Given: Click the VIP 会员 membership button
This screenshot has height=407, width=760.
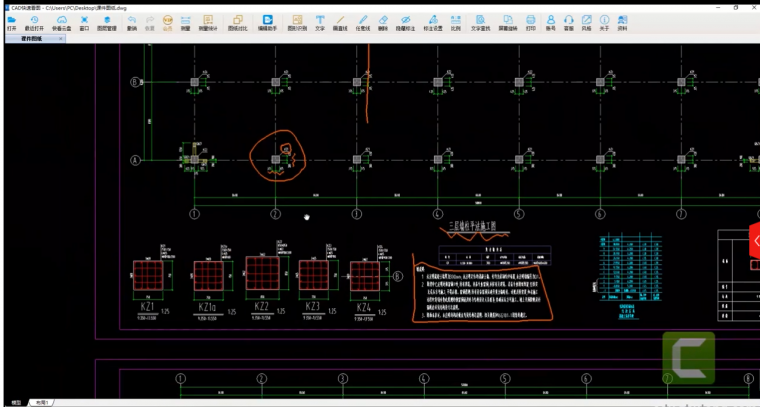Looking at the screenshot, I should pyautogui.click(x=167, y=22).
